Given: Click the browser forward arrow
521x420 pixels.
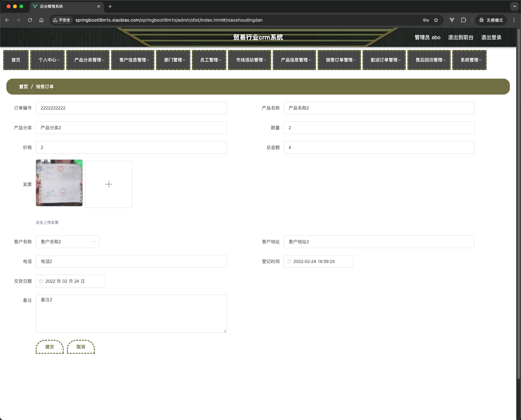Looking at the screenshot, I should (18, 20).
